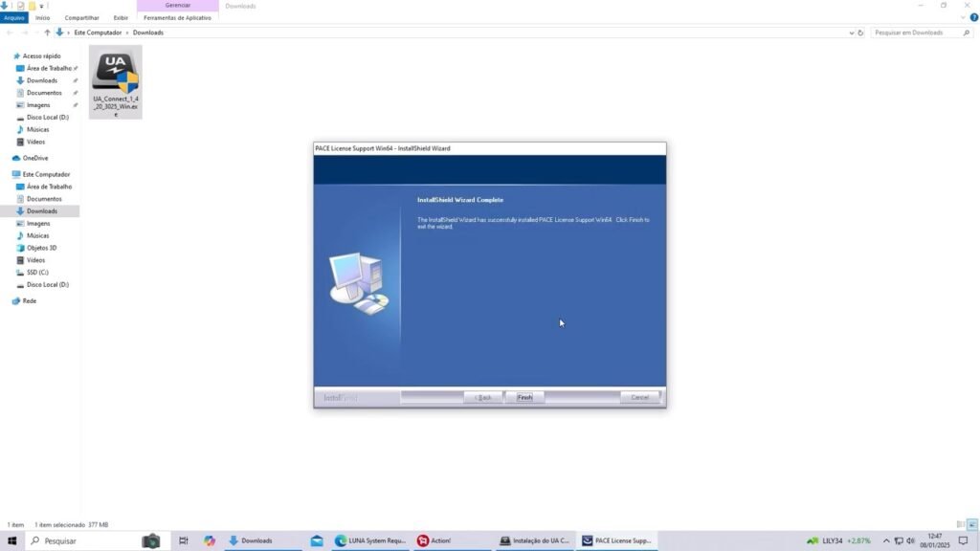Click the Back button in the wizard
This screenshot has height=551, width=980.
(482, 397)
